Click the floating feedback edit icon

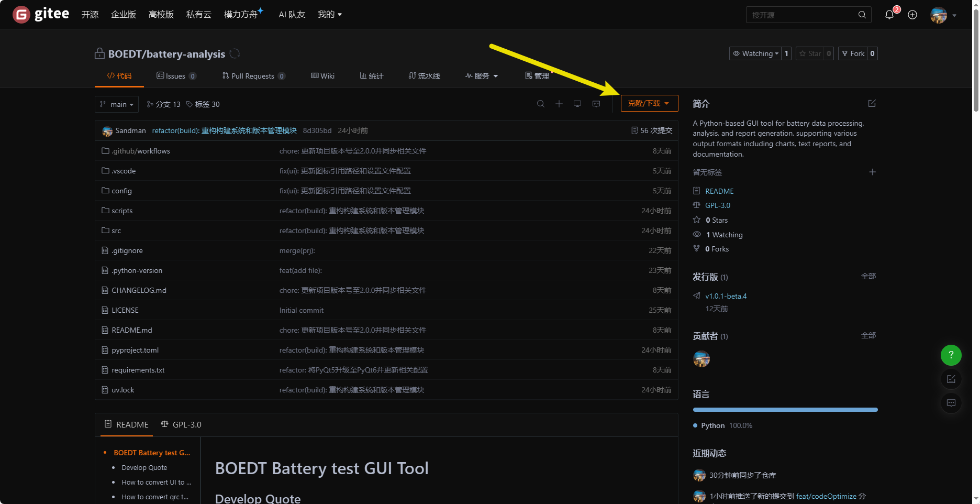click(x=951, y=379)
